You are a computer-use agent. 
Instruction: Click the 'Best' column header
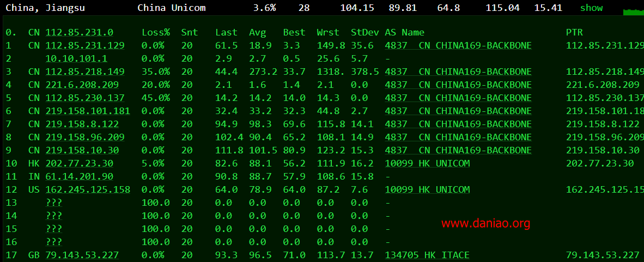294,33
